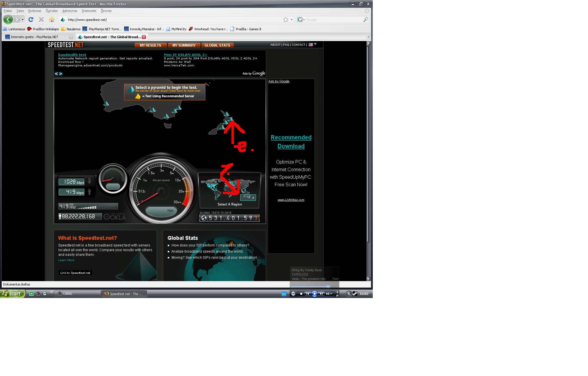Click the CONTACT link
The height and width of the screenshot is (376, 588).
pos(299,45)
